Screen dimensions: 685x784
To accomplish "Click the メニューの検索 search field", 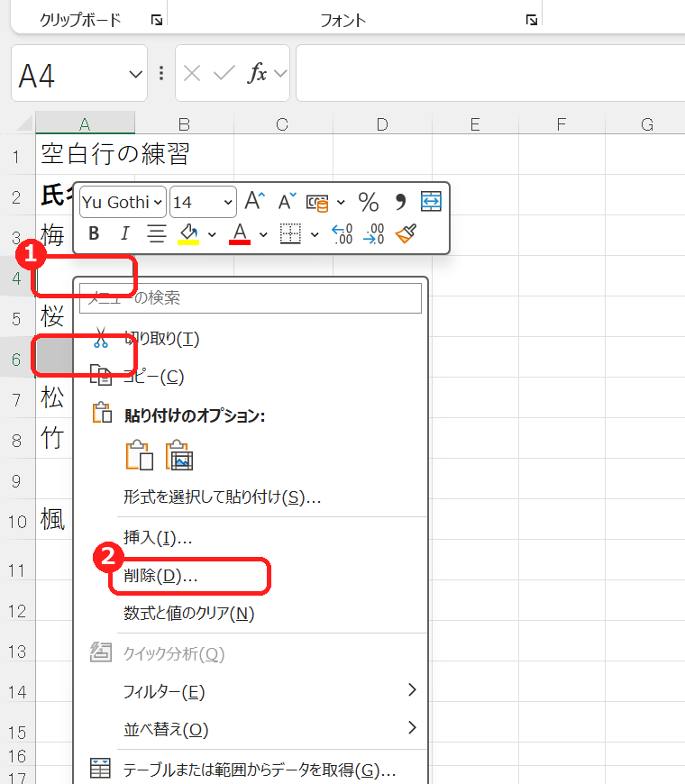I will click(251, 298).
